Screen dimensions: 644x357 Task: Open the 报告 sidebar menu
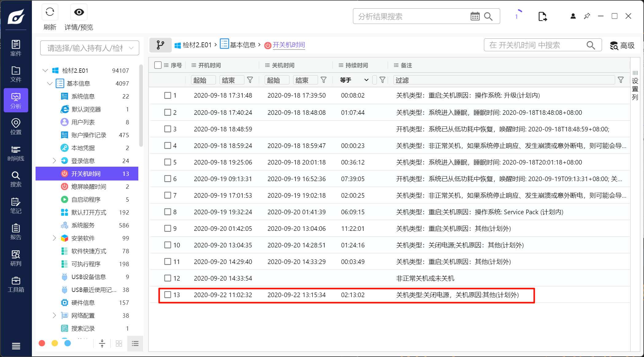pyautogui.click(x=16, y=232)
